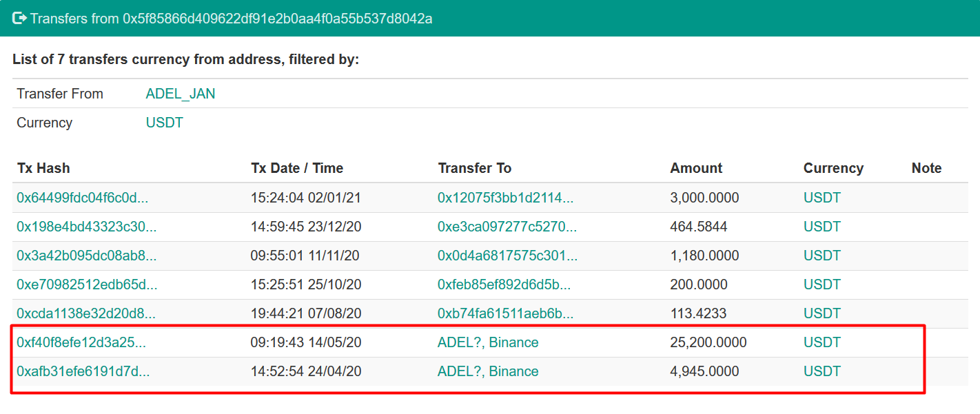Click the 1,180.0000 amount cell
Viewport: 980px width, 414px height.
coord(704,256)
